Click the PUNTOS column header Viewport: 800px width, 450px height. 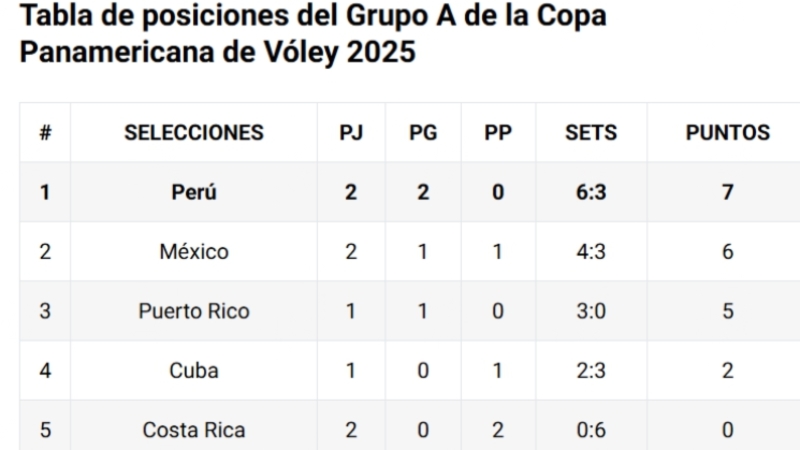pos(728,133)
